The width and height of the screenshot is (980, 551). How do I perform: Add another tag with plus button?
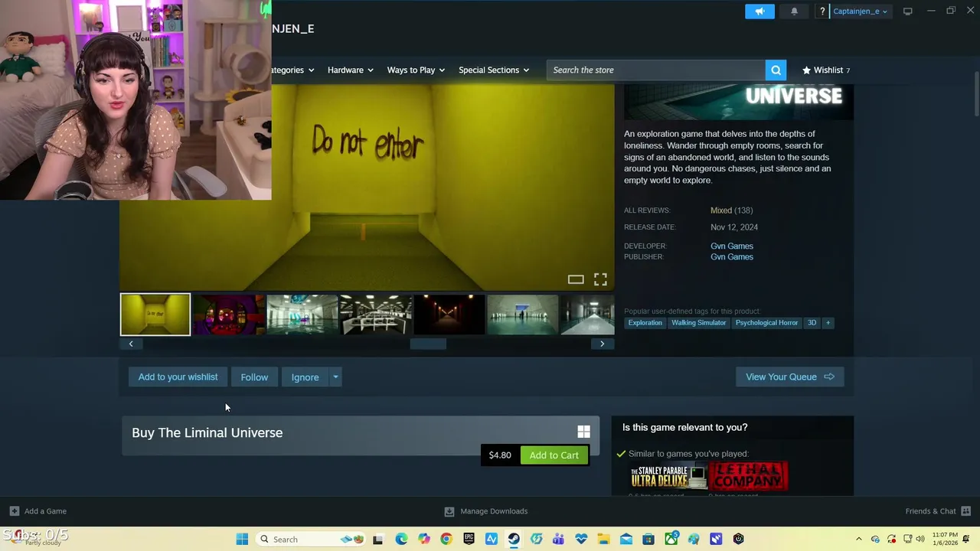pyautogui.click(x=828, y=323)
